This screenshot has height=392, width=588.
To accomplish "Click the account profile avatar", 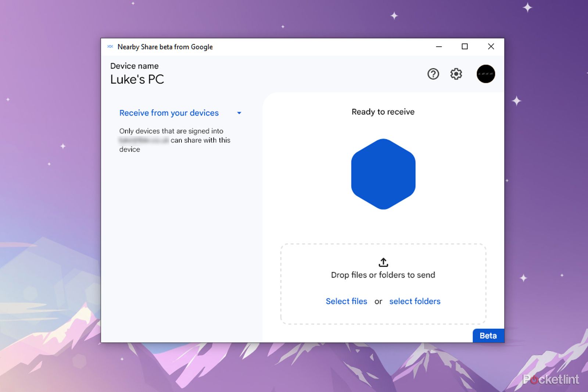I will 485,74.
